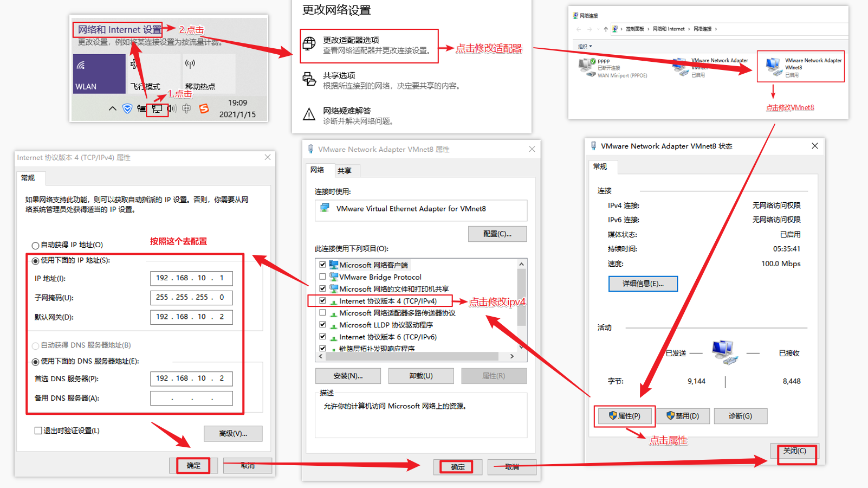Viewport: 868px width, 488px height.
Task: Open the 高级(V)... advanced settings button
Action: click(x=233, y=433)
